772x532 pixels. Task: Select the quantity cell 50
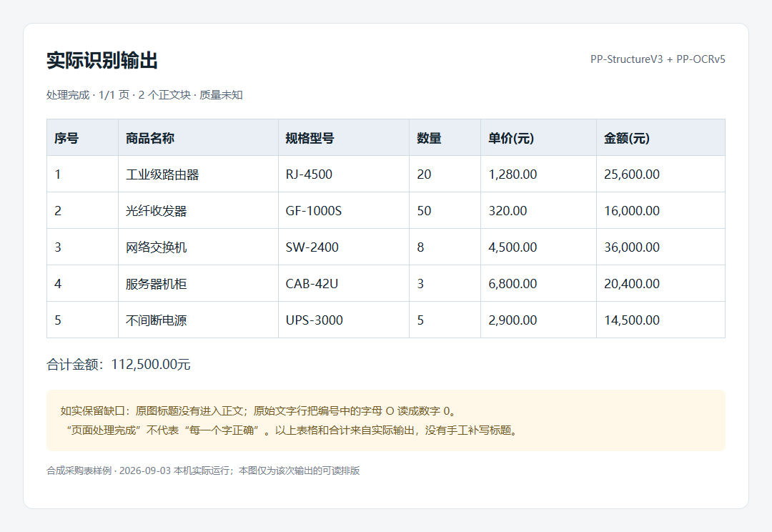(445, 210)
